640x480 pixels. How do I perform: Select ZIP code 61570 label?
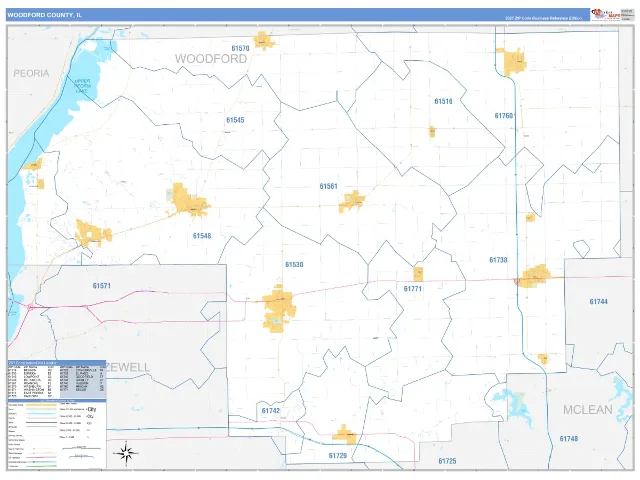(240, 48)
